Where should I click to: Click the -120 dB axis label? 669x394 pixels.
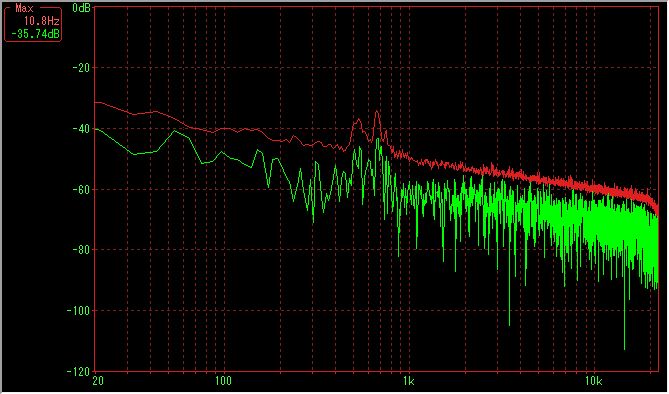pyautogui.click(x=79, y=371)
